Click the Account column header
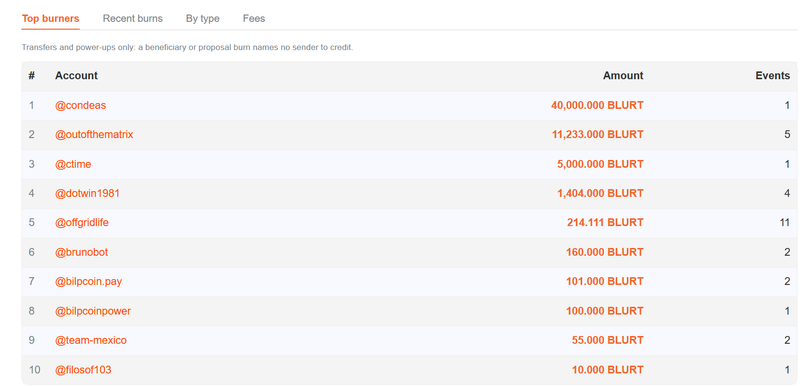Screen dimensions: 800x387 coord(77,75)
